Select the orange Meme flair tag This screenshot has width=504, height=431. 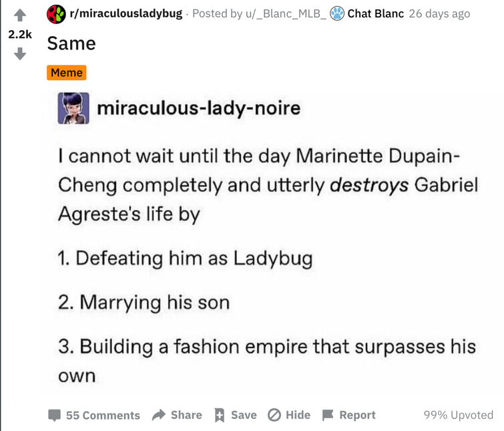(67, 72)
